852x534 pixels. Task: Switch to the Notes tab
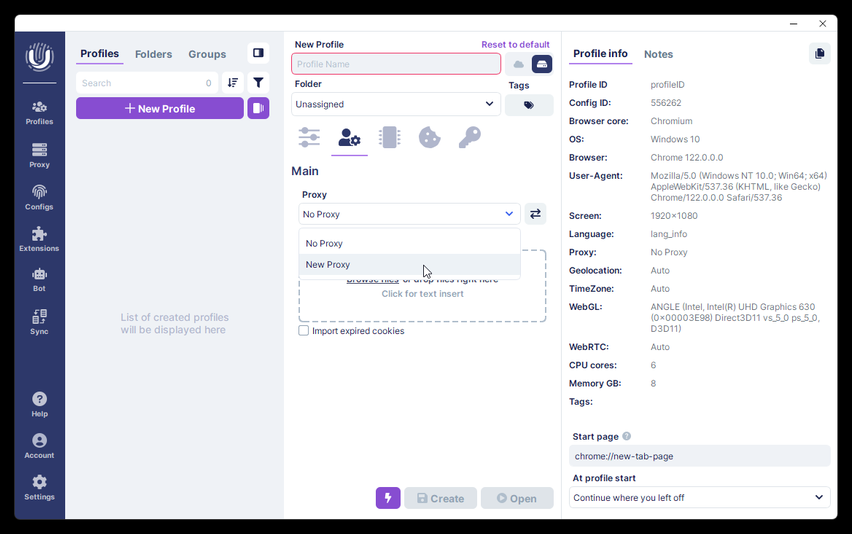658,54
